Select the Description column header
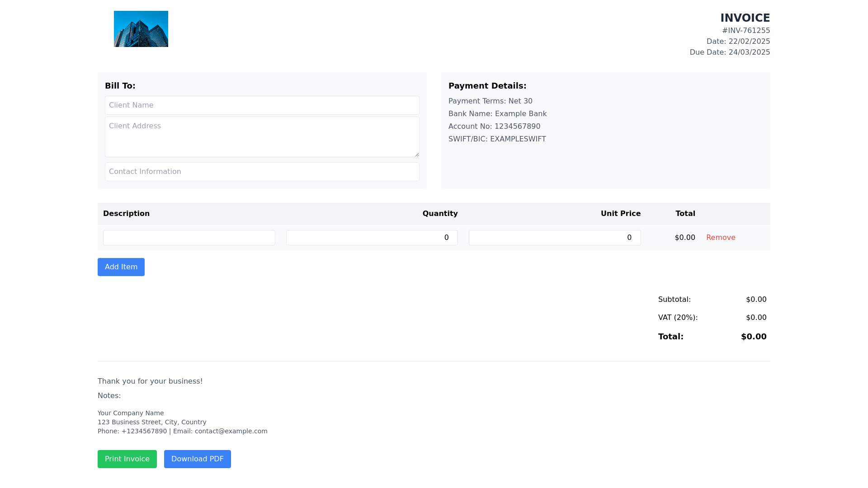868x488 pixels. click(x=126, y=214)
